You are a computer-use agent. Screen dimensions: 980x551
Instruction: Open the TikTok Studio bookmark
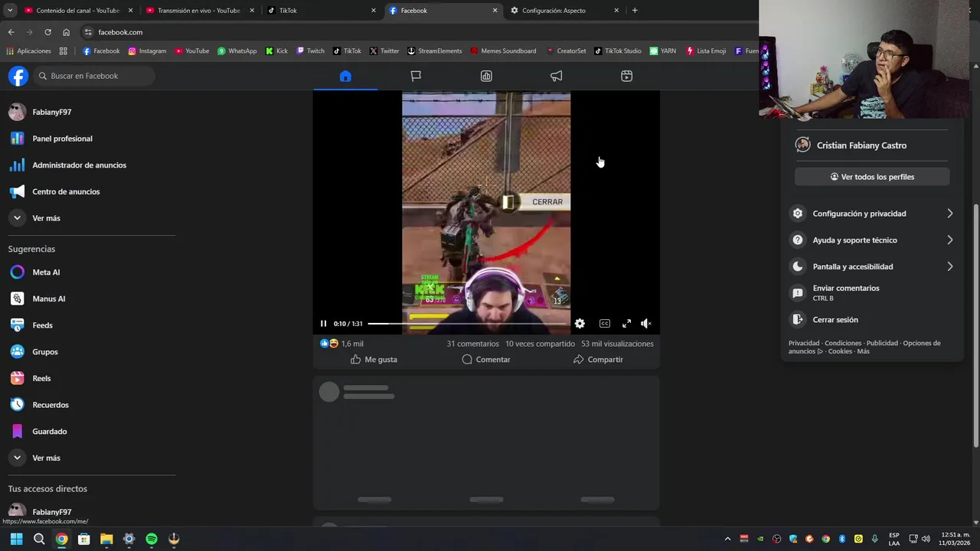(618, 51)
